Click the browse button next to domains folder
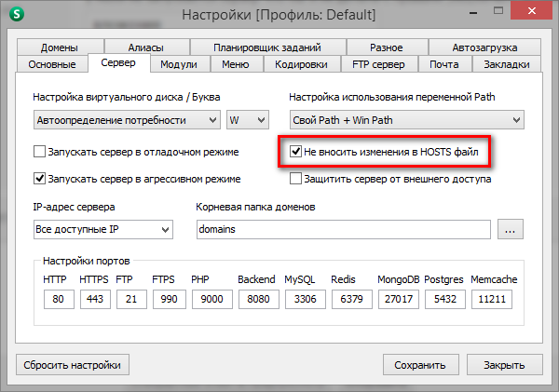The width and height of the screenshot is (559, 392). coord(512,229)
